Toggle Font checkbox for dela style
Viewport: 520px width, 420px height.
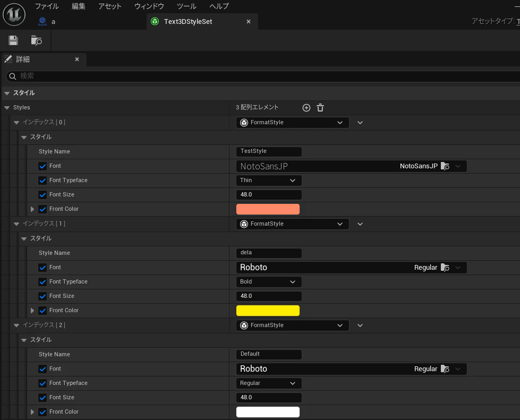(42, 268)
